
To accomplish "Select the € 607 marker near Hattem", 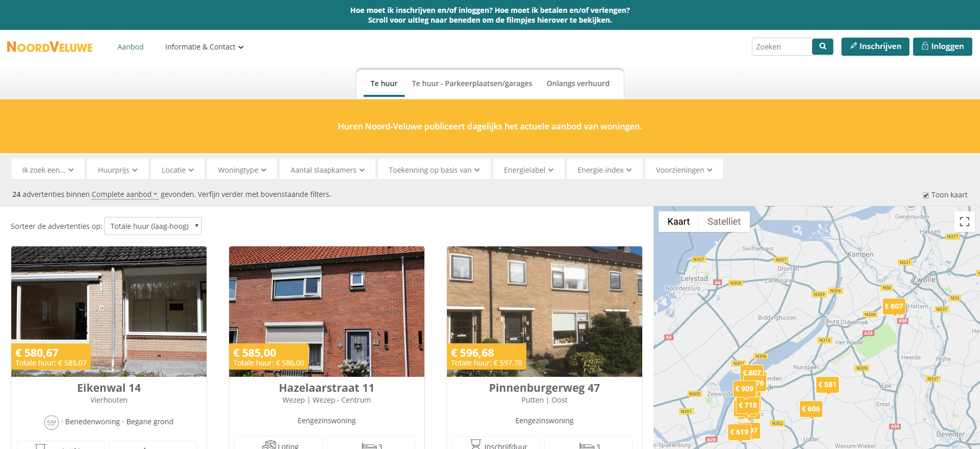I will (893, 306).
